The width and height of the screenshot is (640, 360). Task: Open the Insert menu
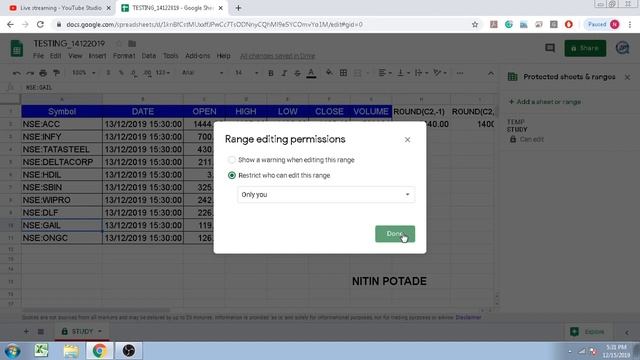coord(97,56)
